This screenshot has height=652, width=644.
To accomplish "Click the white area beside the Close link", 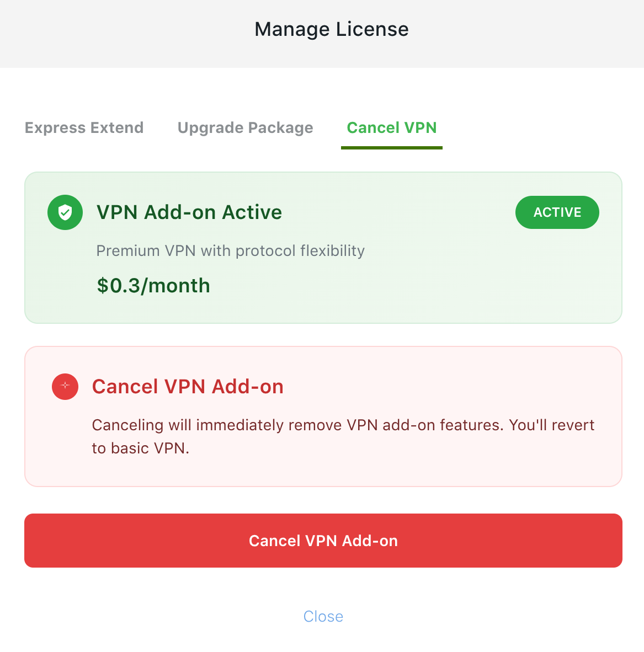I will tap(457, 616).
